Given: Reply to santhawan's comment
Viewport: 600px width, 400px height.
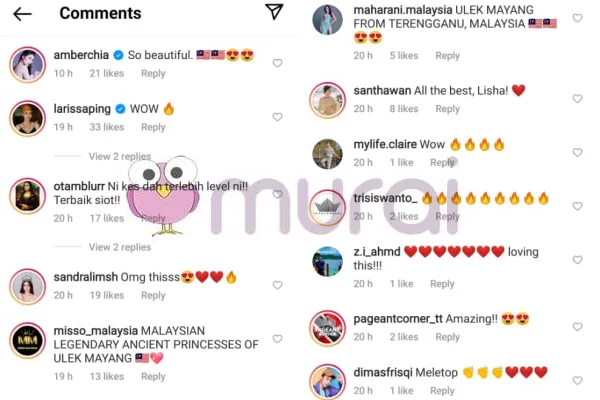Looking at the screenshot, I should pos(447,109).
